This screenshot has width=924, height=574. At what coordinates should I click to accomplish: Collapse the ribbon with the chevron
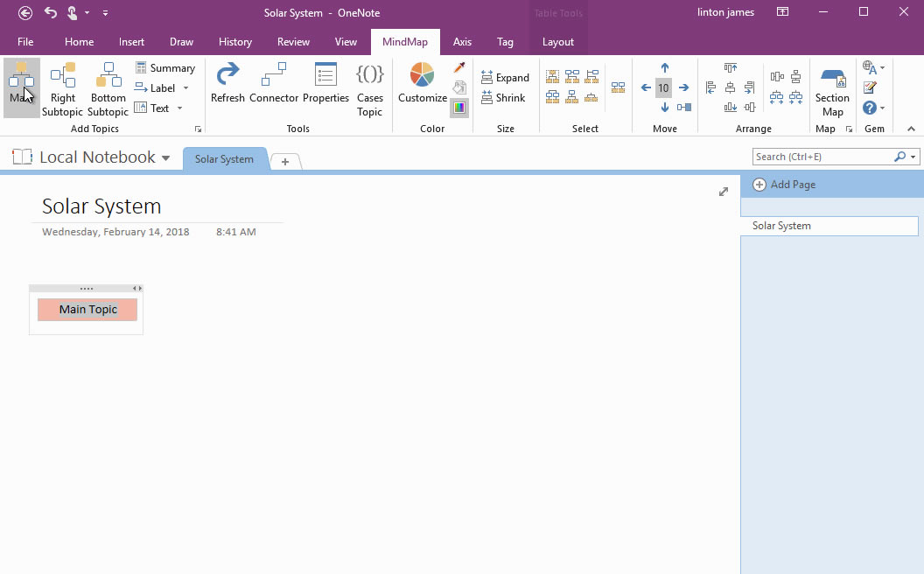[913, 129]
